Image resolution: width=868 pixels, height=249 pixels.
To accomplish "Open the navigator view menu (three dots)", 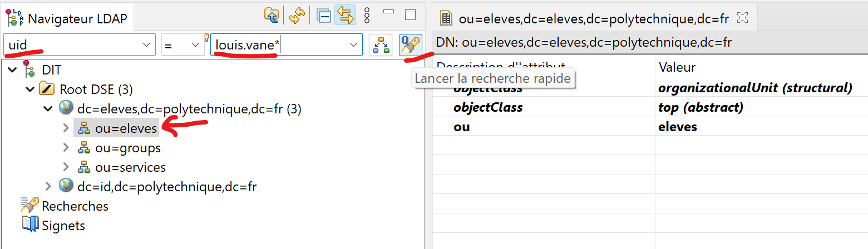I will 367,16.
